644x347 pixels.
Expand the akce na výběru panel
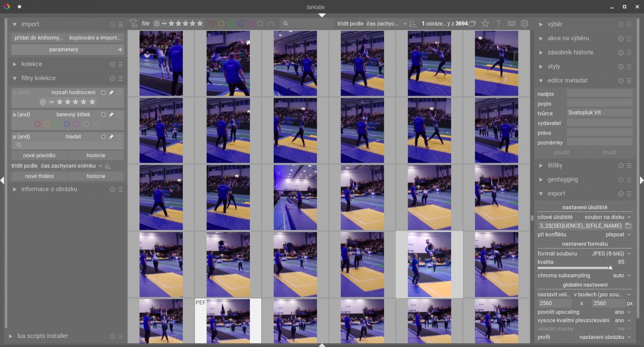pyautogui.click(x=541, y=39)
